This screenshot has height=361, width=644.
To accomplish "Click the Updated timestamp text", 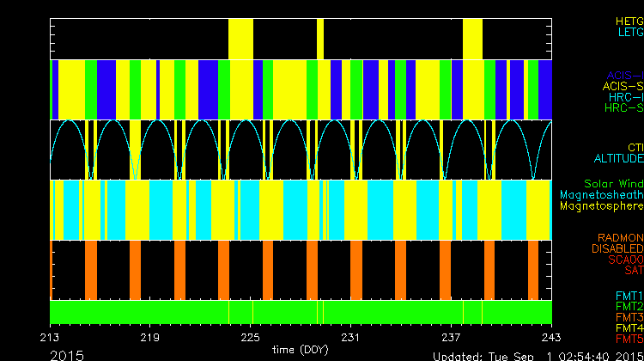I will click(x=537, y=356).
